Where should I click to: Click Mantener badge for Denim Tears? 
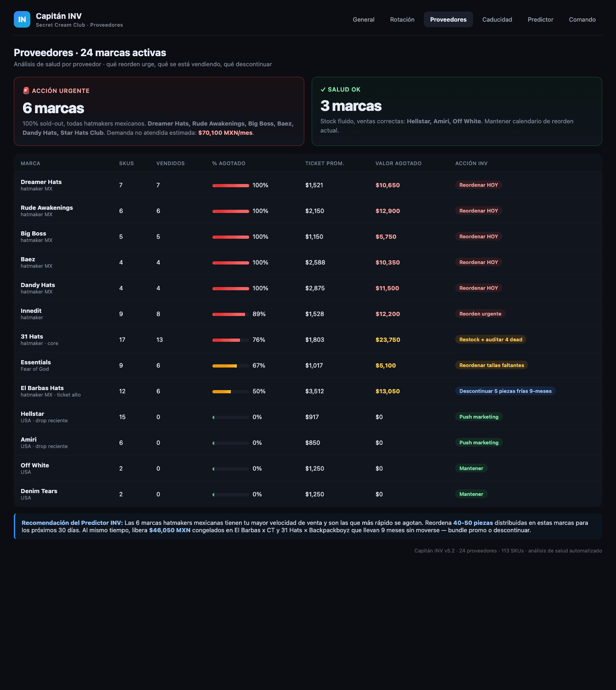pyautogui.click(x=471, y=494)
